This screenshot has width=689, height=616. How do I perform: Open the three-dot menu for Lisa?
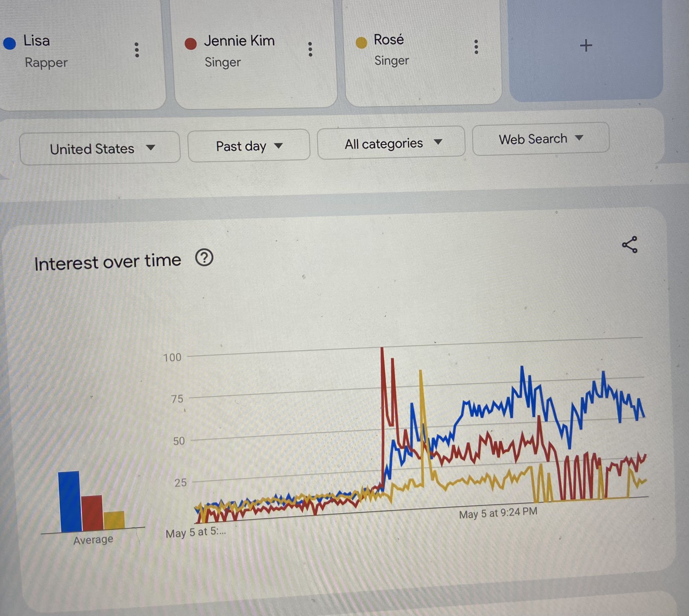tap(137, 50)
